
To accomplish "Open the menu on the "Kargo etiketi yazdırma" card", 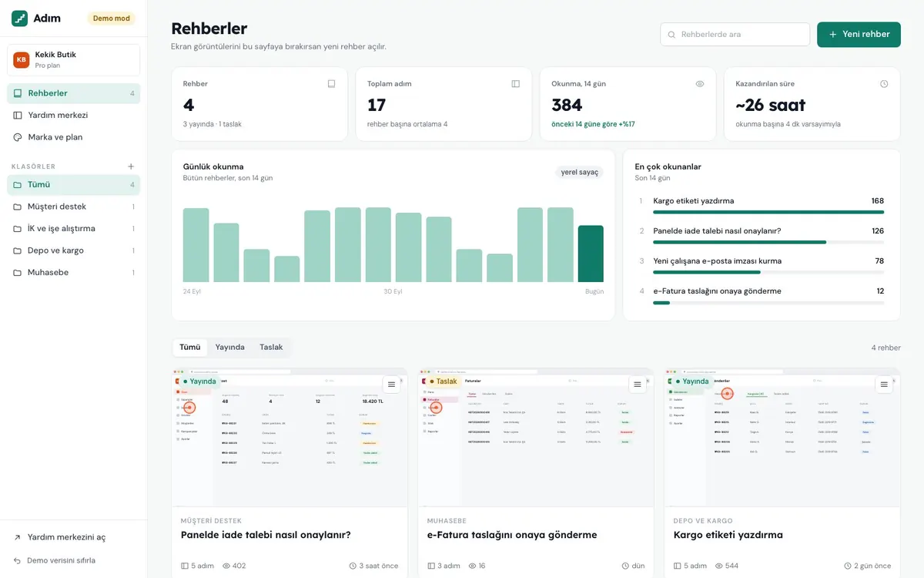I will click(884, 384).
